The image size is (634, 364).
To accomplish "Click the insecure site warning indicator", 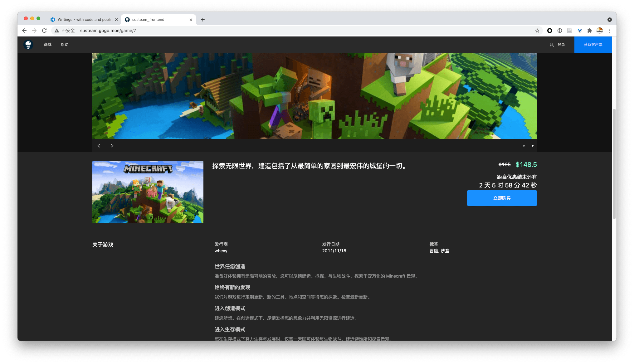I will (65, 31).
